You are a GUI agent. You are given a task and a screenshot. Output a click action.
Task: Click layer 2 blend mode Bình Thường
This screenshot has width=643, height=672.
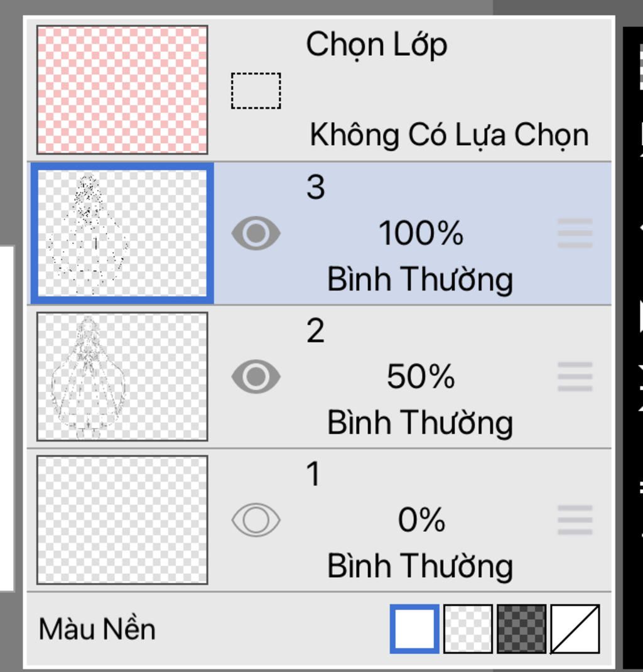(420, 422)
